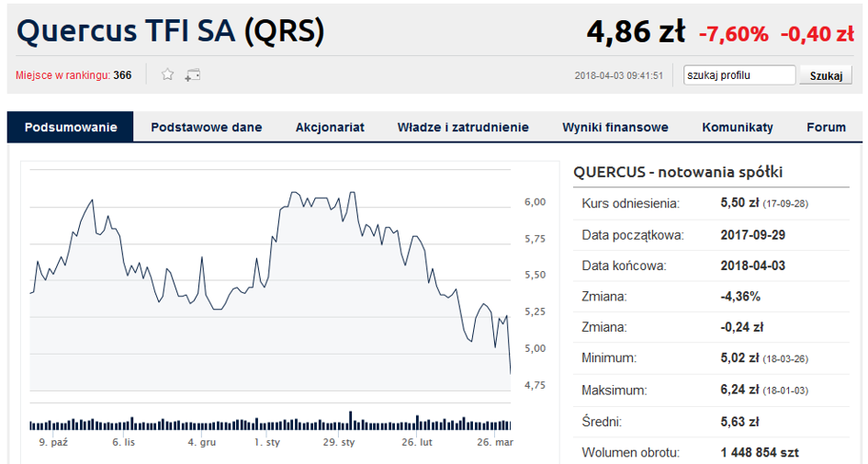The width and height of the screenshot is (868, 464).
Task: Click the 4,75 price axis label
Action: point(535,385)
